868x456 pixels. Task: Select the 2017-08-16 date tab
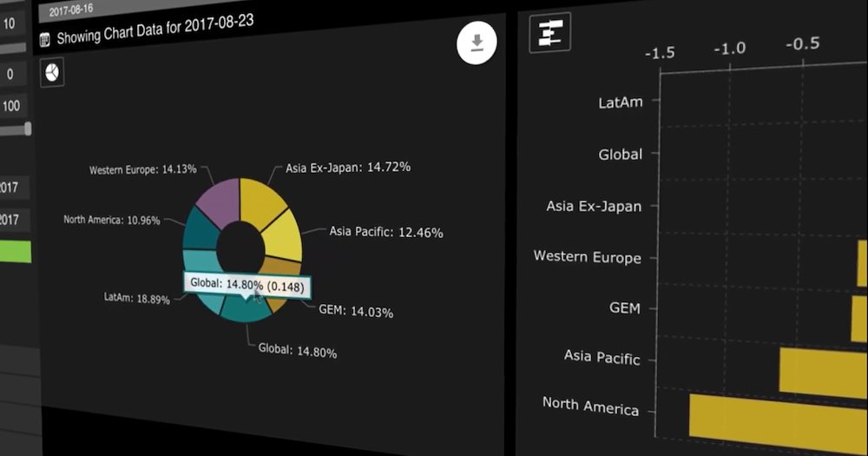click(x=71, y=10)
